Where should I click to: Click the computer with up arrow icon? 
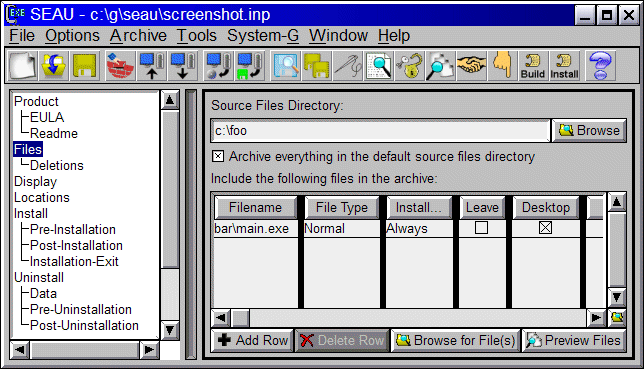coord(152,66)
